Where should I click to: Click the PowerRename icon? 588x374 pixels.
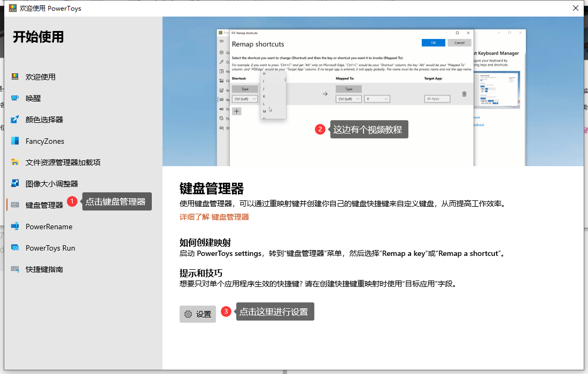pyautogui.click(x=15, y=227)
